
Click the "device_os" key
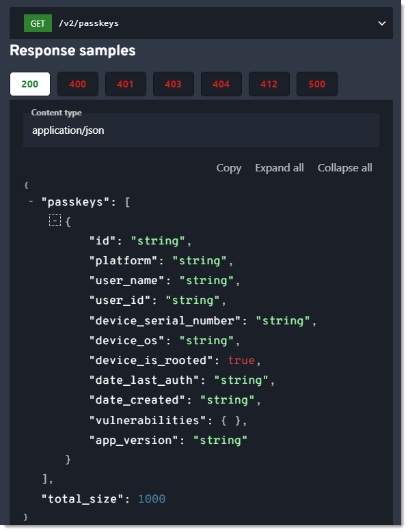126,341
